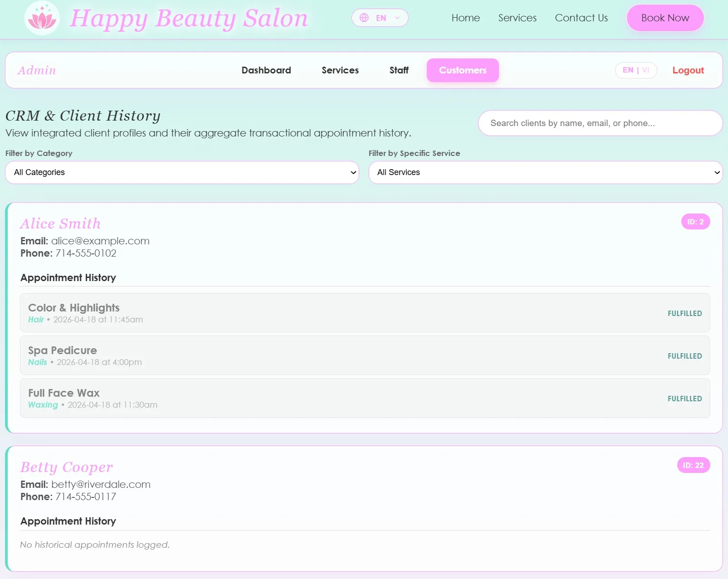This screenshot has height=579, width=728.
Task: Select the Customers admin tab
Action: click(463, 70)
